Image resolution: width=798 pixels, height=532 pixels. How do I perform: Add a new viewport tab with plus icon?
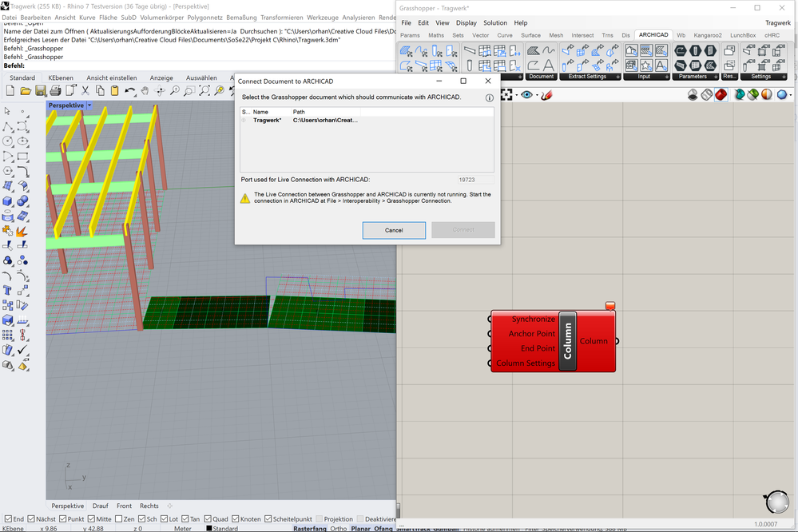[170, 506]
